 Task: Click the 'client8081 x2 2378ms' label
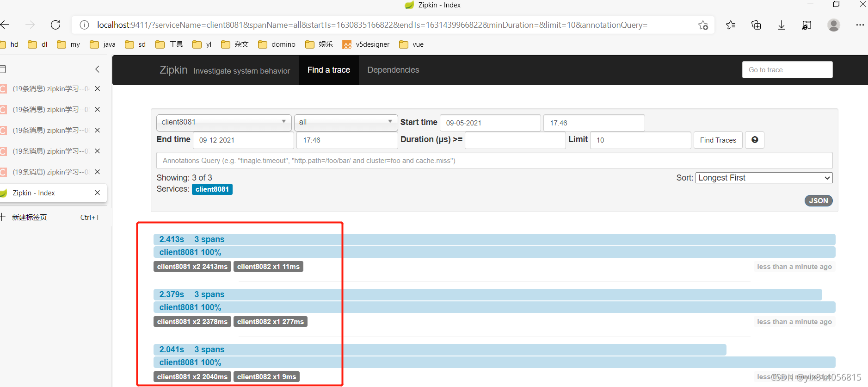(x=192, y=322)
